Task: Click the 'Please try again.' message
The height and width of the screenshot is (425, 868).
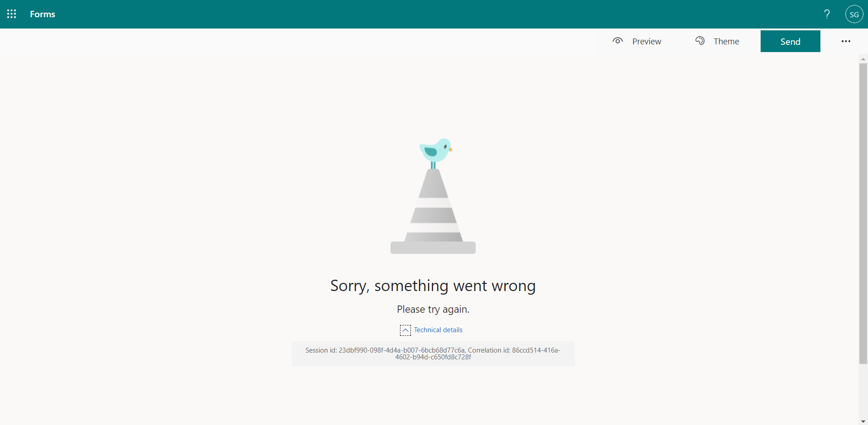Action: click(433, 309)
